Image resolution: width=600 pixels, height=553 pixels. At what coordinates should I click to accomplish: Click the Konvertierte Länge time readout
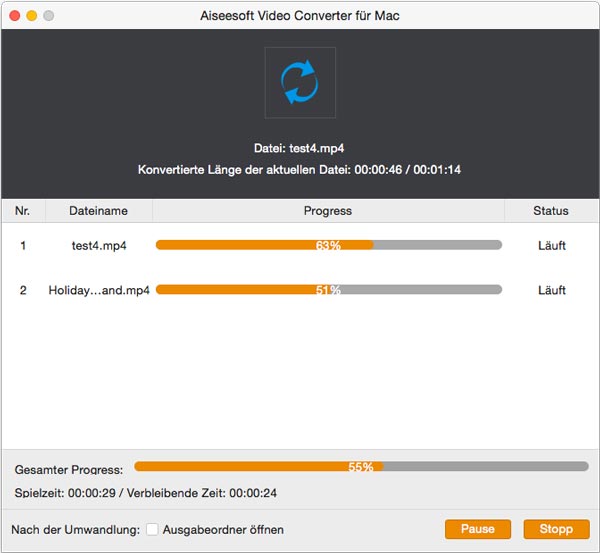[x=300, y=170]
